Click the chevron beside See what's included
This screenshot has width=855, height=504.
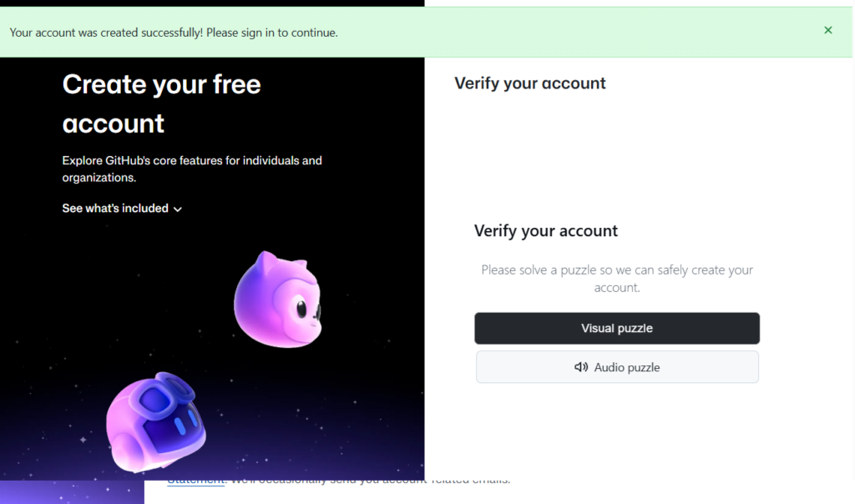coord(178,209)
